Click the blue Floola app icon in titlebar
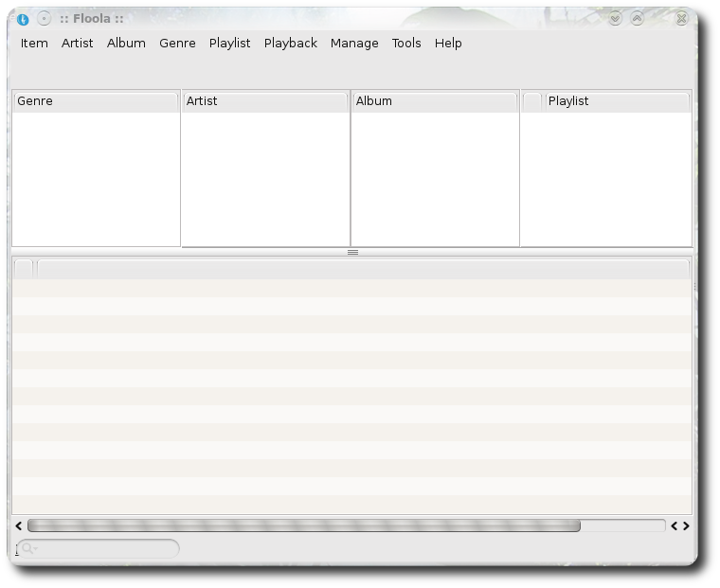Screen dimensions: 720x588 pyautogui.click(x=23, y=19)
